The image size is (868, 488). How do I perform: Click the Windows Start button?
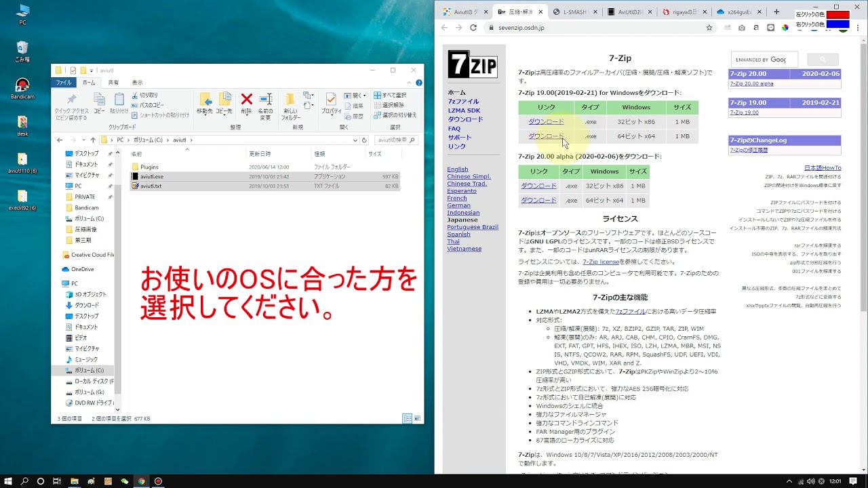(8, 481)
